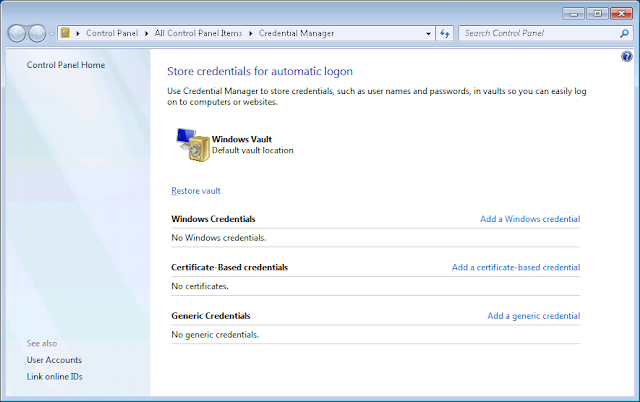Open address bar history dropdown
This screenshot has height=402, width=640.
pyautogui.click(x=428, y=33)
